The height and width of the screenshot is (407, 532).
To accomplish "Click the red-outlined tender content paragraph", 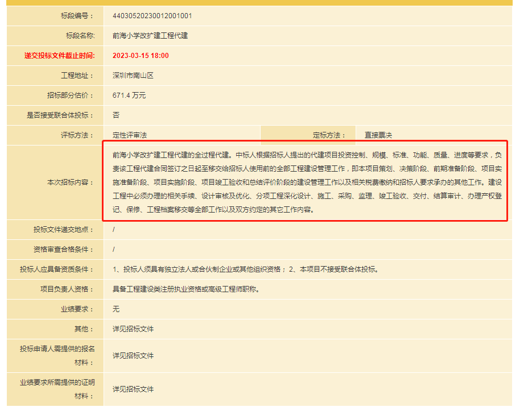I will click(x=304, y=182).
